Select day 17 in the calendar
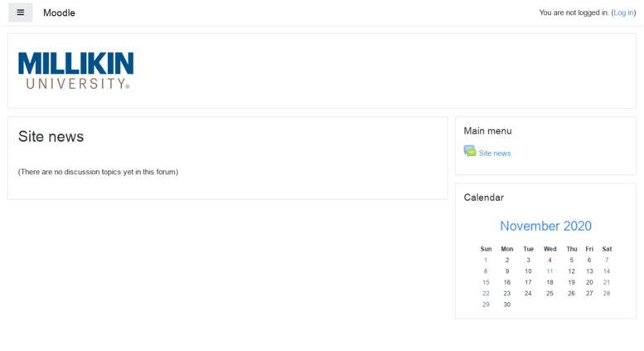The image size is (644, 351). click(x=528, y=282)
